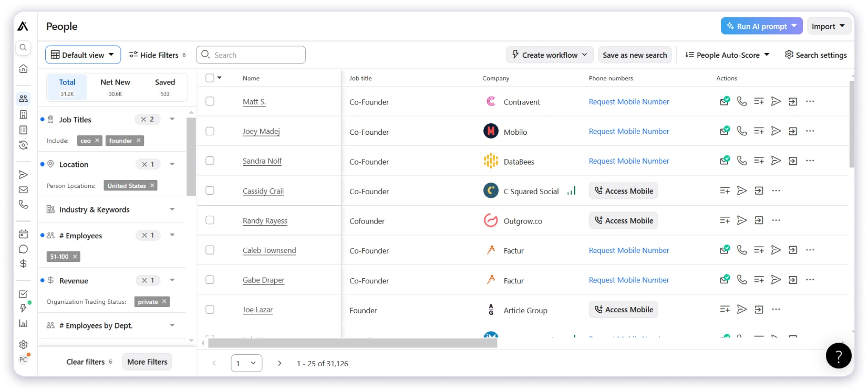The image size is (868, 392).
Task: Open Settings gear in left sidebar
Action: click(23, 345)
